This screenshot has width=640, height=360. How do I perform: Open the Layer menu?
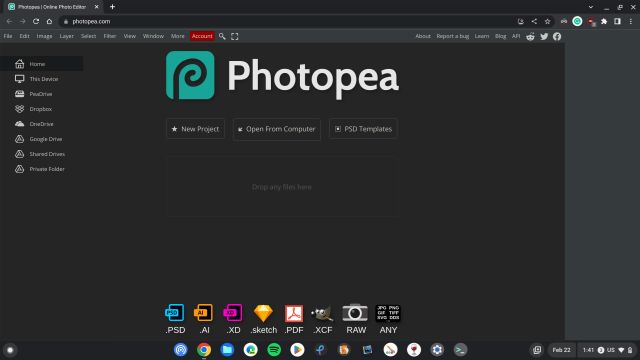(67, 36)
